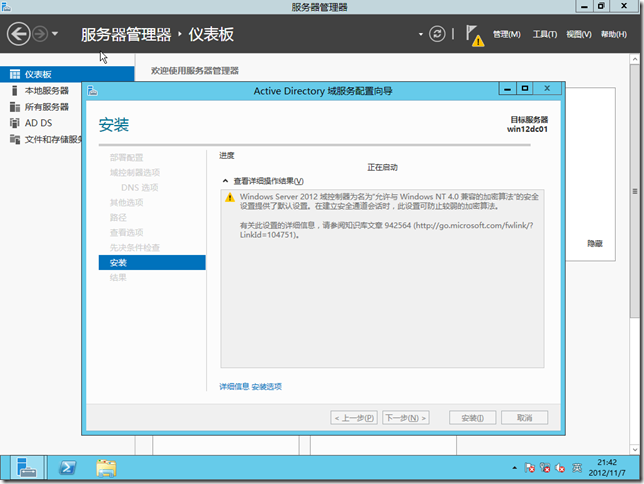Open the navigation history dropdown arrow

(x=55, y=34)
